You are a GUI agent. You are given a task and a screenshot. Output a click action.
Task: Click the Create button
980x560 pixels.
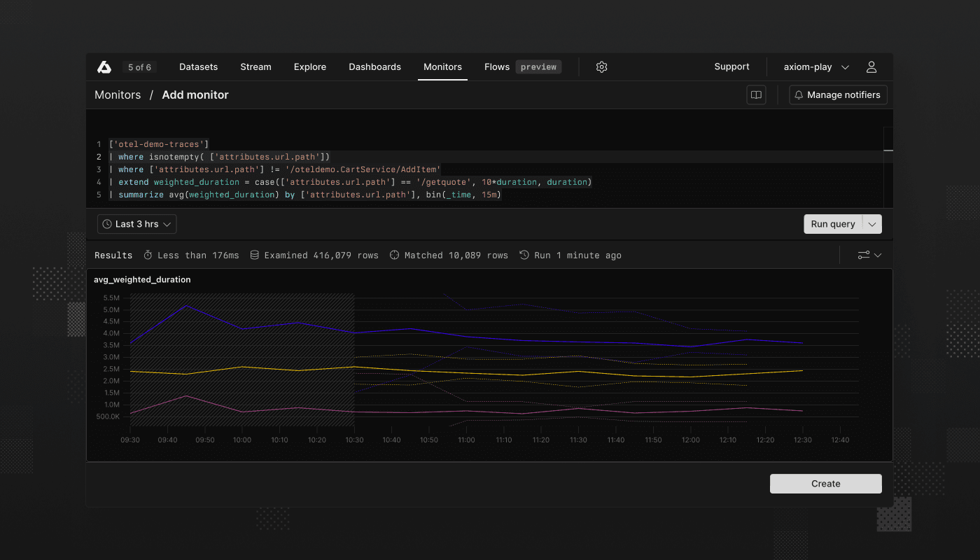click(x=825, y=484)
